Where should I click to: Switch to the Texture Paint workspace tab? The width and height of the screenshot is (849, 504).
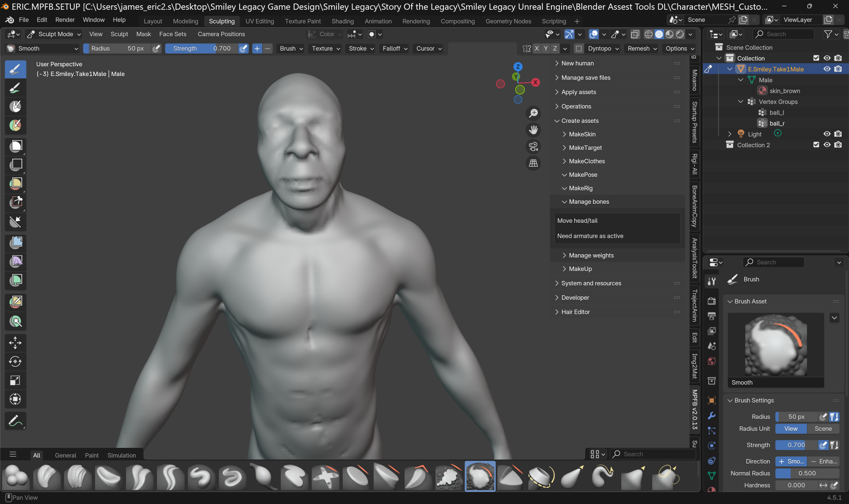[x=302, y=21]
